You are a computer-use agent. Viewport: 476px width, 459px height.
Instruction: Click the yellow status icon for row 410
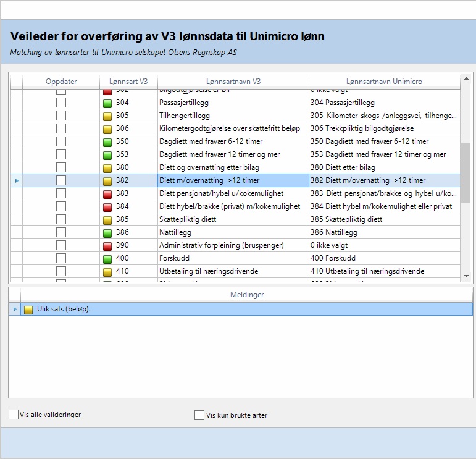[107, 272]
